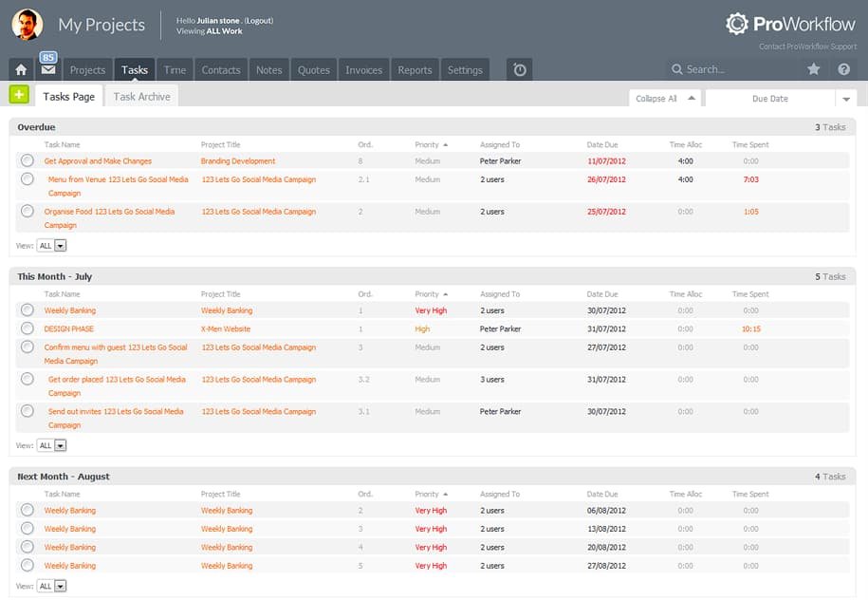Viewport: 868px width, 600px height.
Task: Go to the Home icon tab
Action: pos(21,70)
